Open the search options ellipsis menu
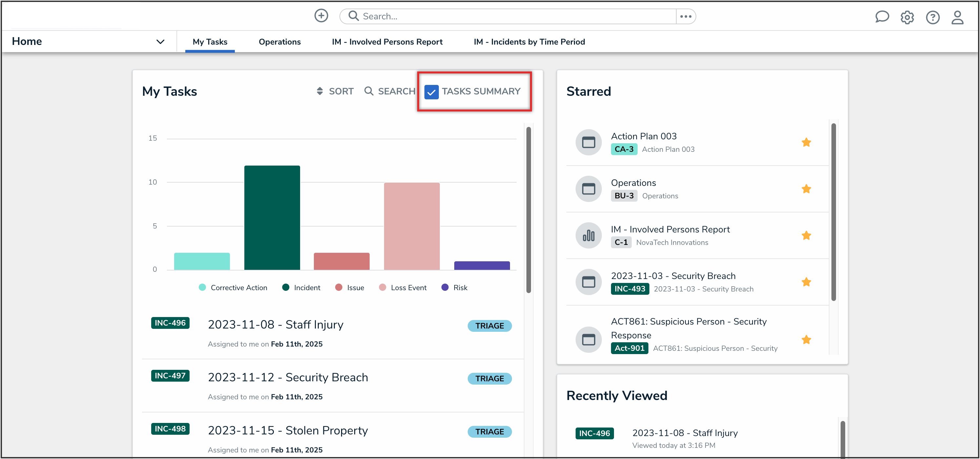980x459 pixels. tap(685, 16)
